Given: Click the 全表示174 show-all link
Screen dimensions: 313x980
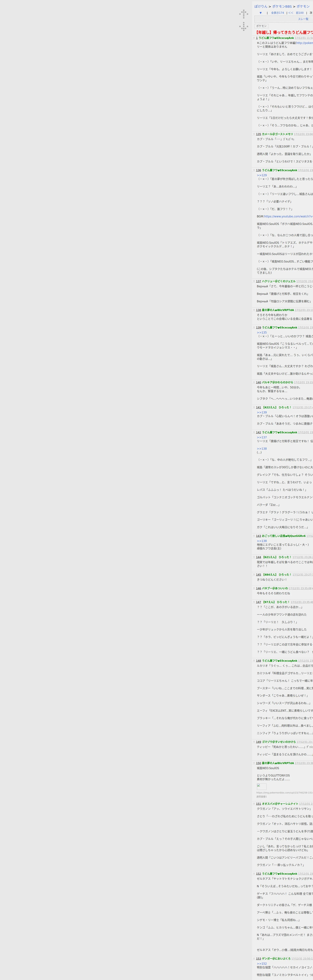Looking at the screenshot, I should (x=277, y=13).
